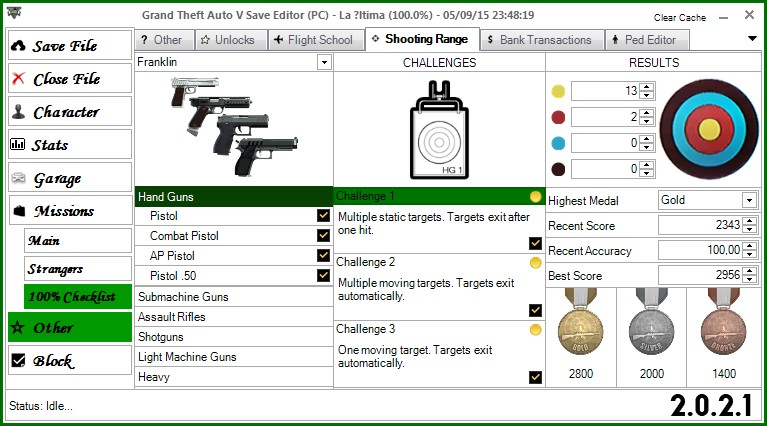Toggle the Challenge 3 completion checkbox
Screen dimensions: 767x426
point(535,377)
